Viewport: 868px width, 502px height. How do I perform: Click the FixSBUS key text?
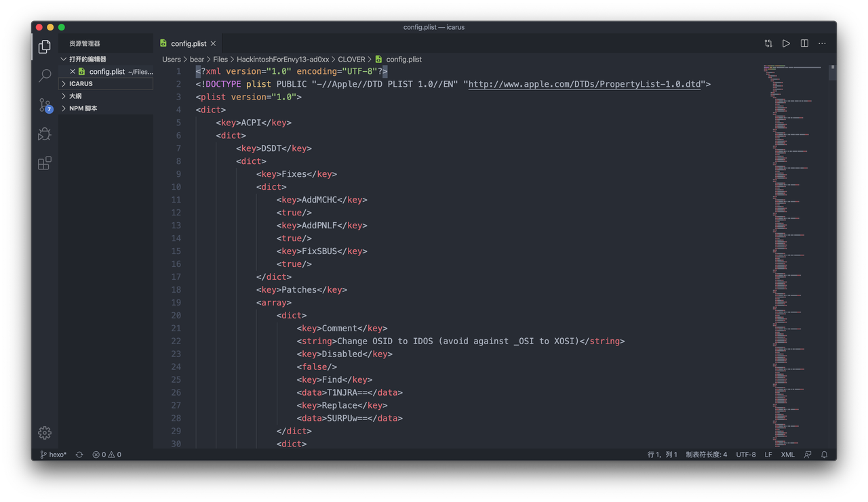click(x=319, y=251)
